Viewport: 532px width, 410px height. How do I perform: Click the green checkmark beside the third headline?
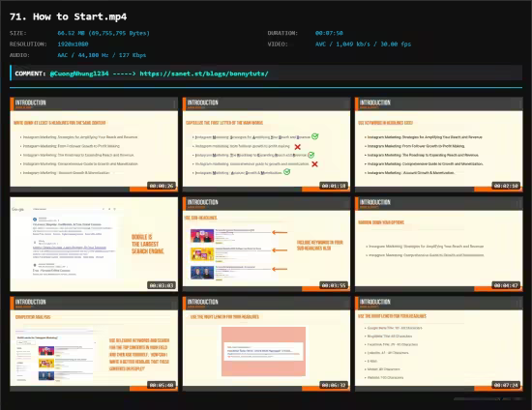pos(311,155)
